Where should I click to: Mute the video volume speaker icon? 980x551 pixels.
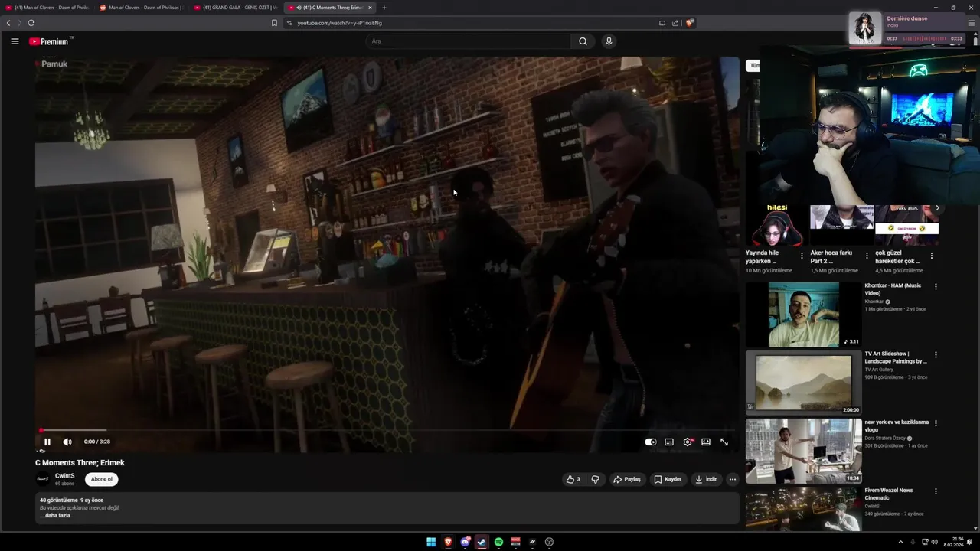[x=67, y=442]
